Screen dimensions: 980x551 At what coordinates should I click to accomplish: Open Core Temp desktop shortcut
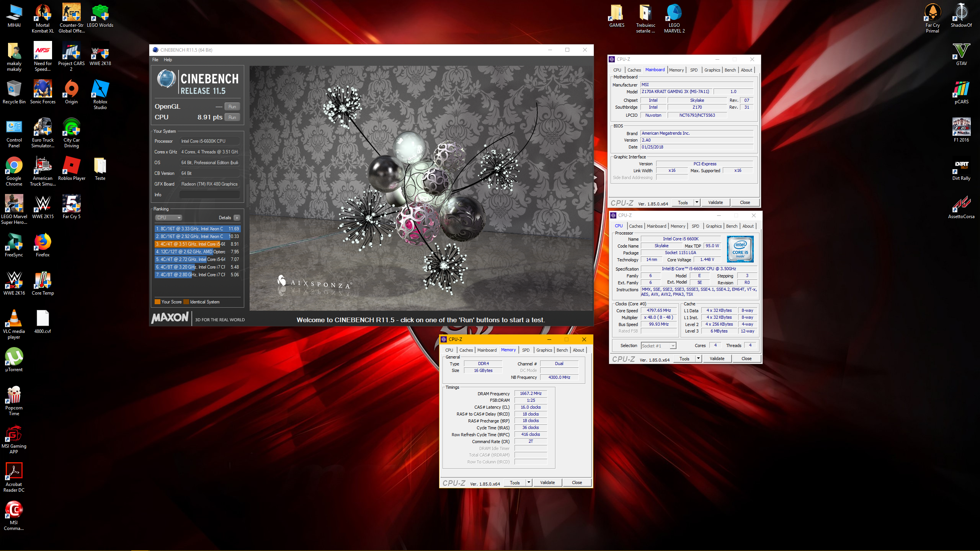click(42, 283)
